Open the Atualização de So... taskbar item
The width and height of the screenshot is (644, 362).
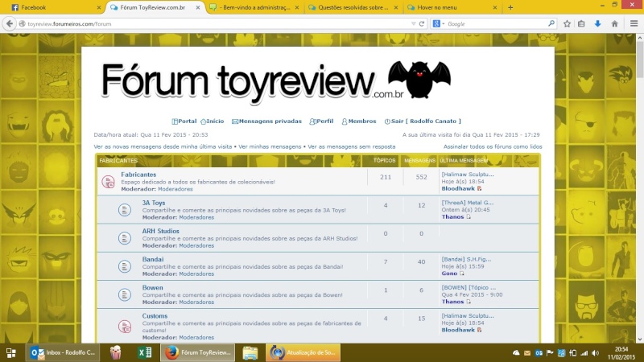[x=303, y=352]
